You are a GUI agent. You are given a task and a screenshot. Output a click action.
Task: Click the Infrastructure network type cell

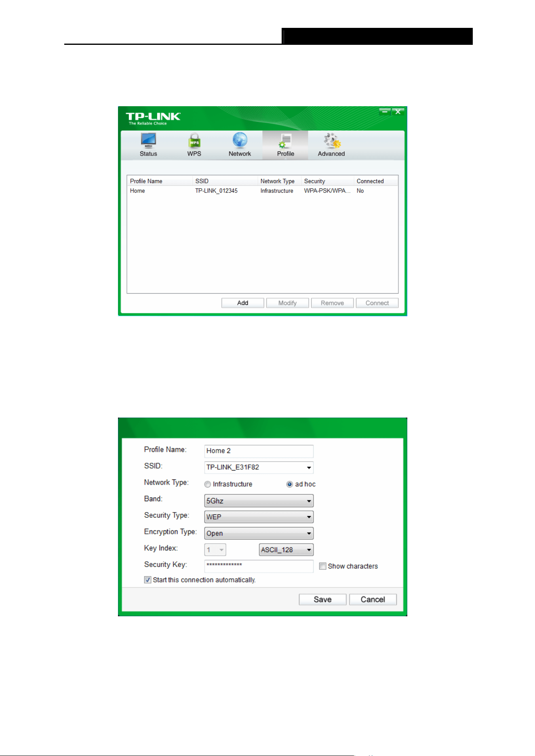coord(277,191)
